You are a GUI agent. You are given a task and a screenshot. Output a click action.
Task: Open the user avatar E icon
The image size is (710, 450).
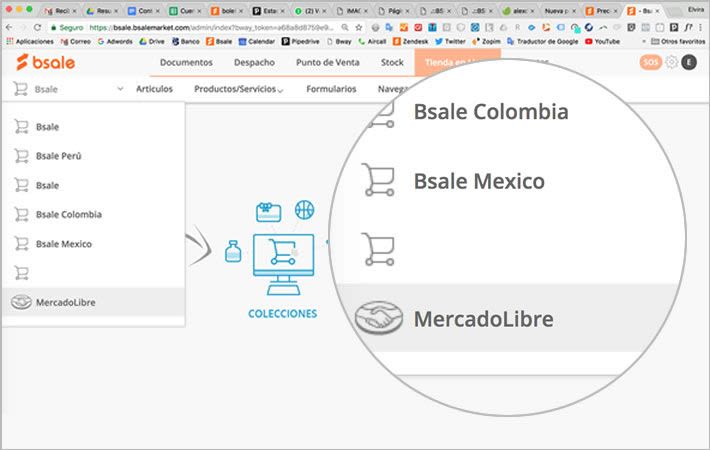689,62
